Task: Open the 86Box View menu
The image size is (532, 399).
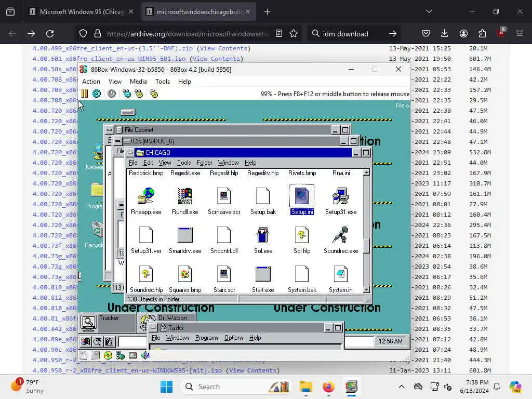Action: [115, 82]
